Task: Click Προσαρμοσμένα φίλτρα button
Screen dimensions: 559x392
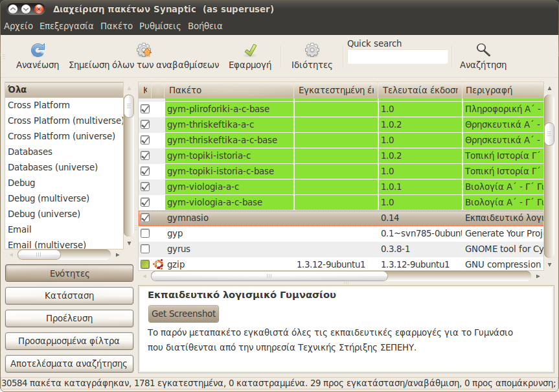Action: pos(69,341)
